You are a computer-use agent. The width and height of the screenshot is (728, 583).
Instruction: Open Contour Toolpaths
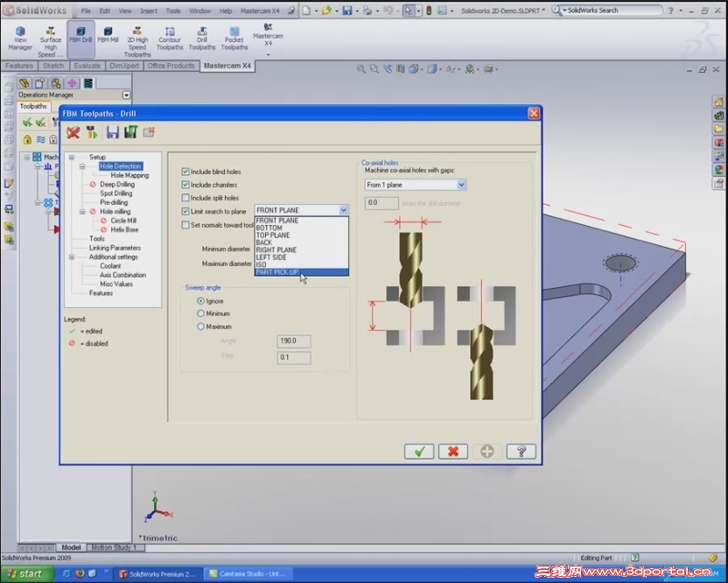170,39
